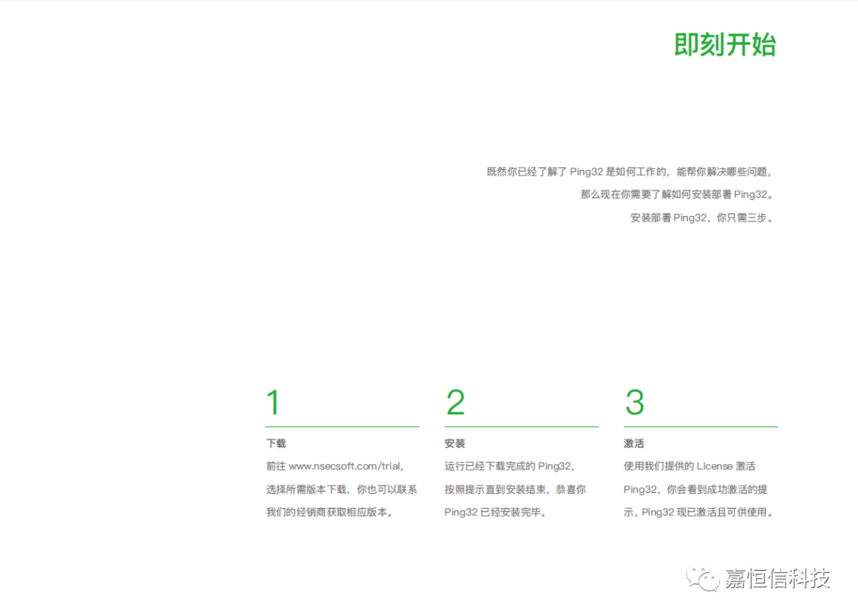Click the green step number 3
The width and height of the screenshot is (858, 616).
[635, 402]
